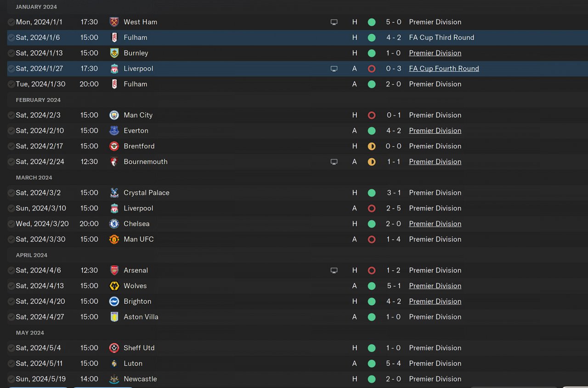Click the West Ham club crest
This screenshot has width=588, height=388.
tap(114, 22)
